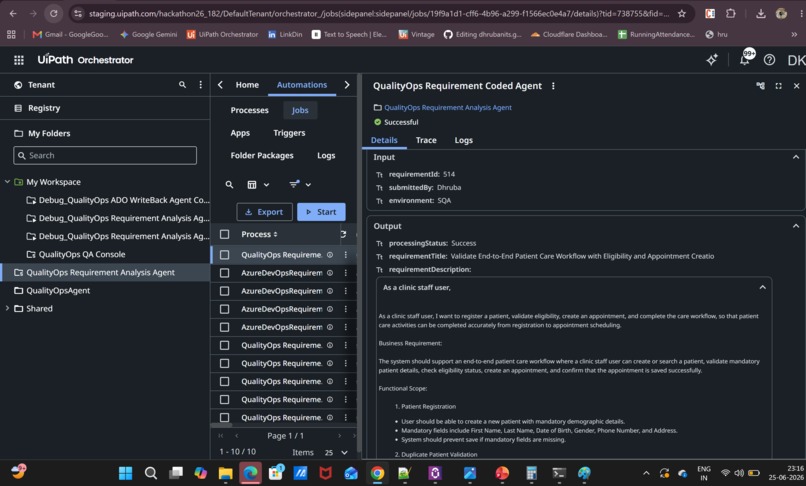This screenshot has height=486, width=806.
Task: Open File Explorer from the taskbar
Action: [x=225, y=473]
